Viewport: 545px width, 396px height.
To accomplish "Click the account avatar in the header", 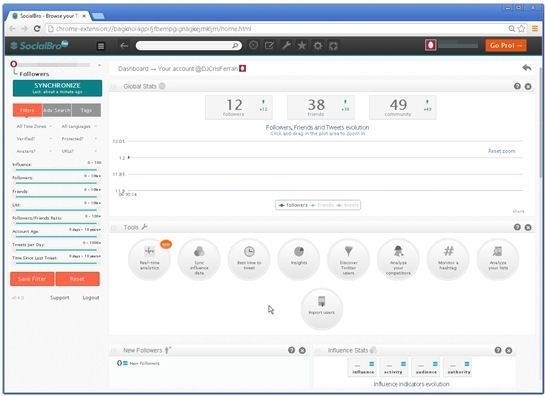I will point(430,45).
